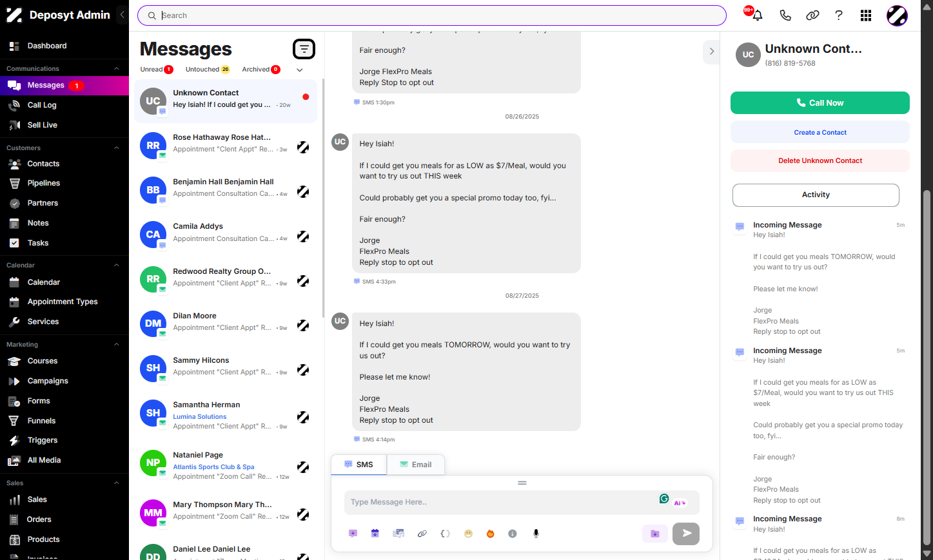Select the Archived messages filter

[x=261, y=70]
